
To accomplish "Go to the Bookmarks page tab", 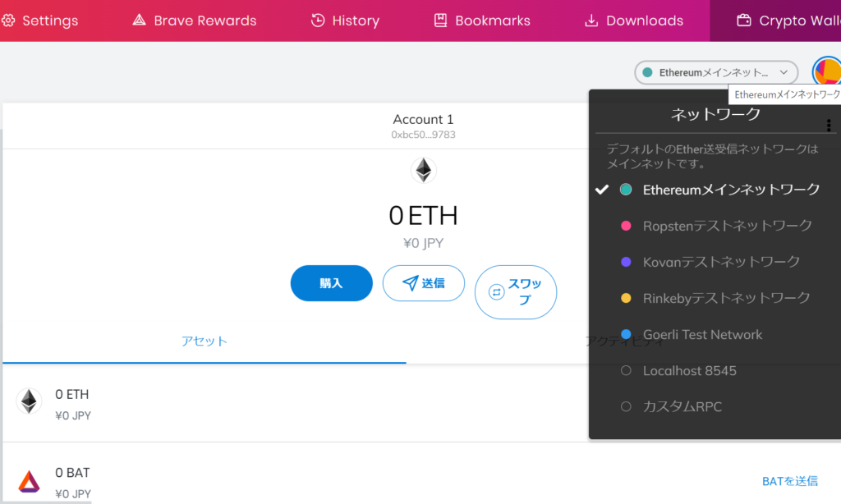I will point(482,21).
